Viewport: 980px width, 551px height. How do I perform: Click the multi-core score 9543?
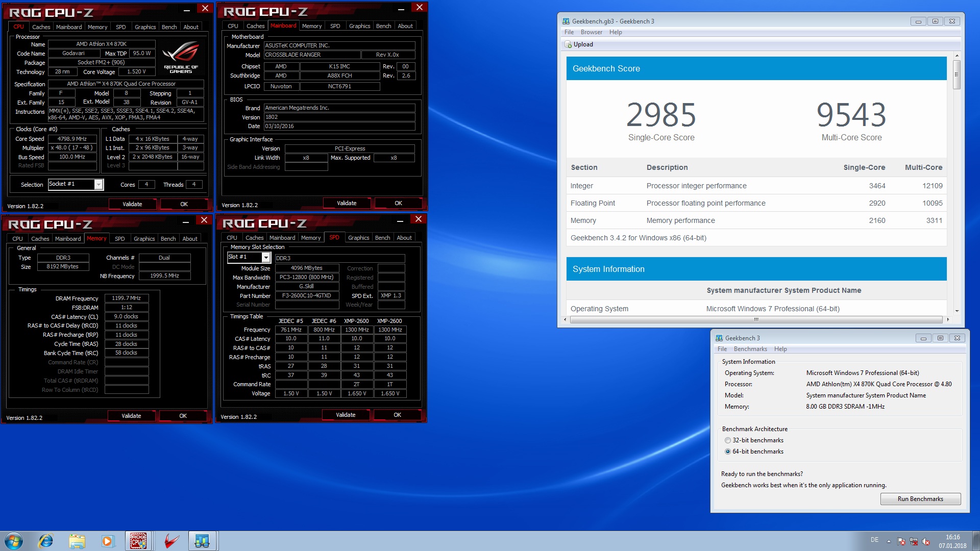point(851,115)
